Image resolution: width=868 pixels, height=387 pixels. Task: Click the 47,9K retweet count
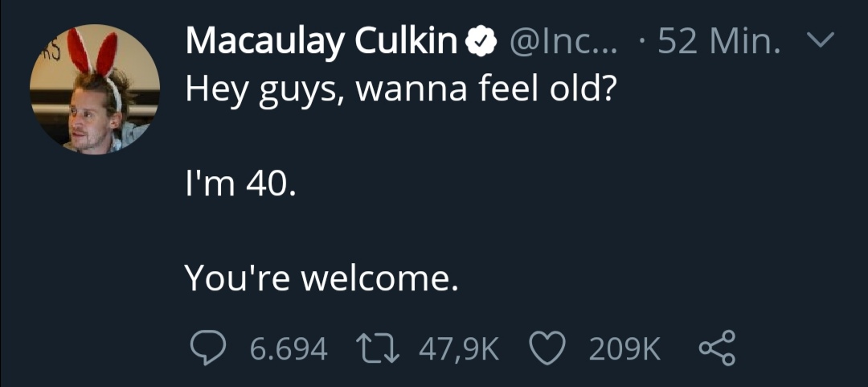460,349
